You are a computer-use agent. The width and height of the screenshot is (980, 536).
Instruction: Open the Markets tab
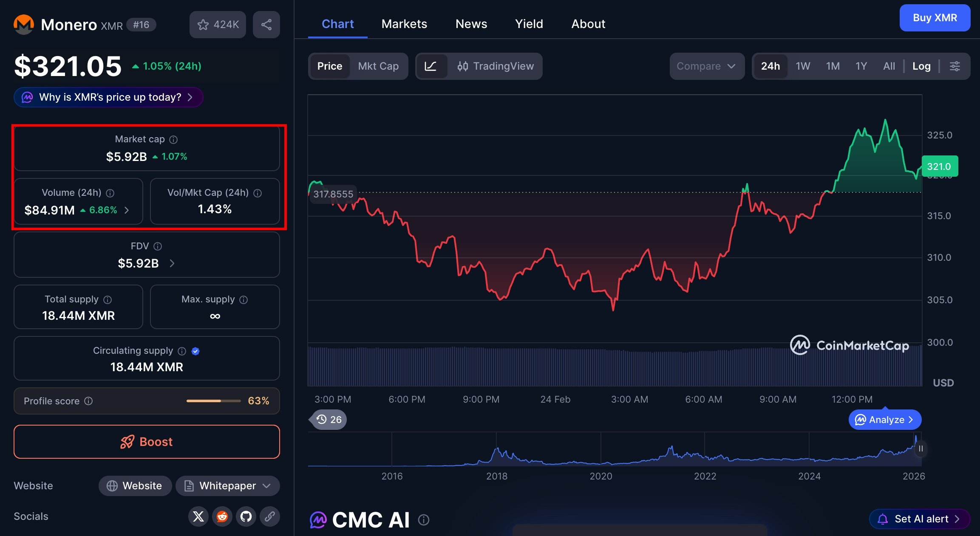(404, 24)
